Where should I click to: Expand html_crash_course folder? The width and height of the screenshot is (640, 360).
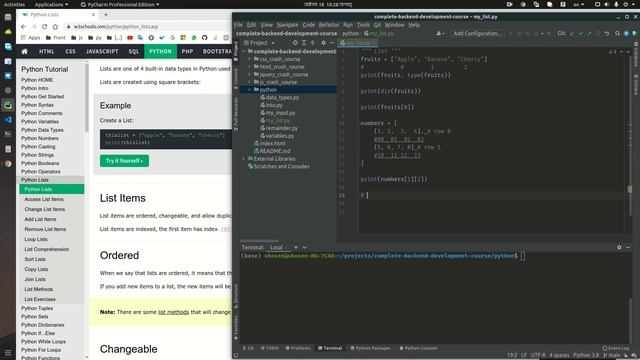(249, 67)
